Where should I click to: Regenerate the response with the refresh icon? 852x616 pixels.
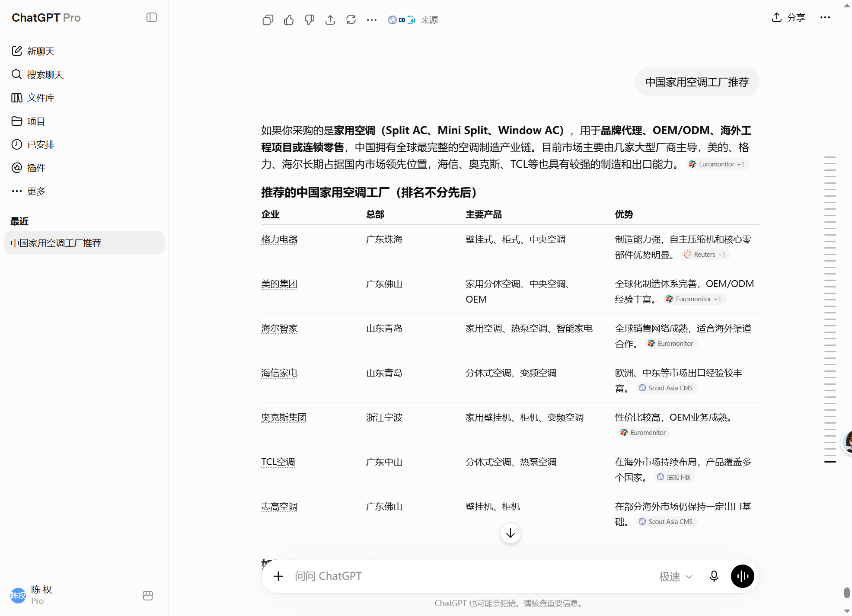click(351, 20)
